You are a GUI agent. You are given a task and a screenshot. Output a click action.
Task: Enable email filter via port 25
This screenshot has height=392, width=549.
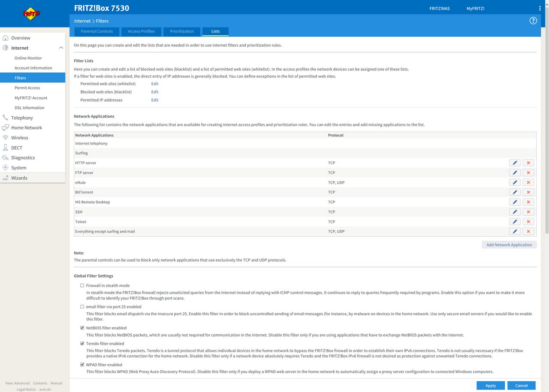click(x=82, y=307)
